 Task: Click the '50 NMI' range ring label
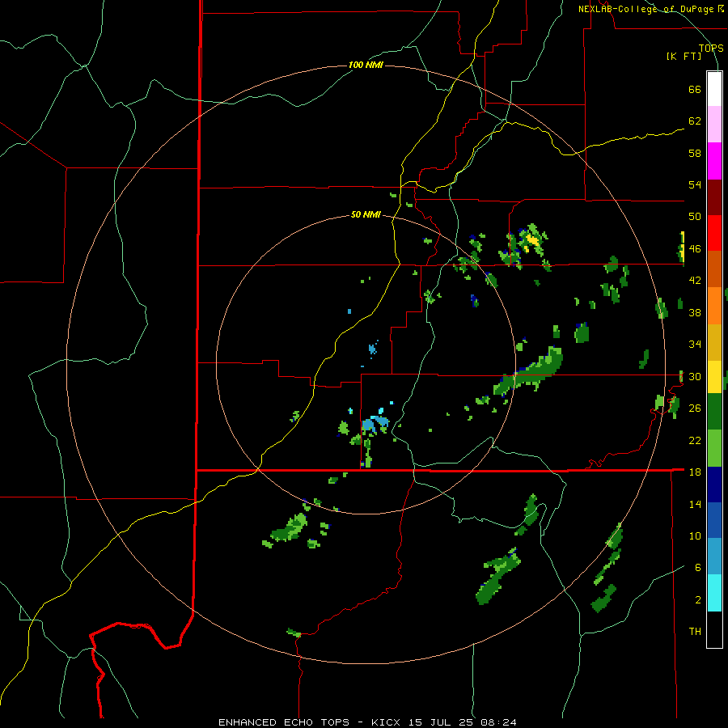(366, 214)
